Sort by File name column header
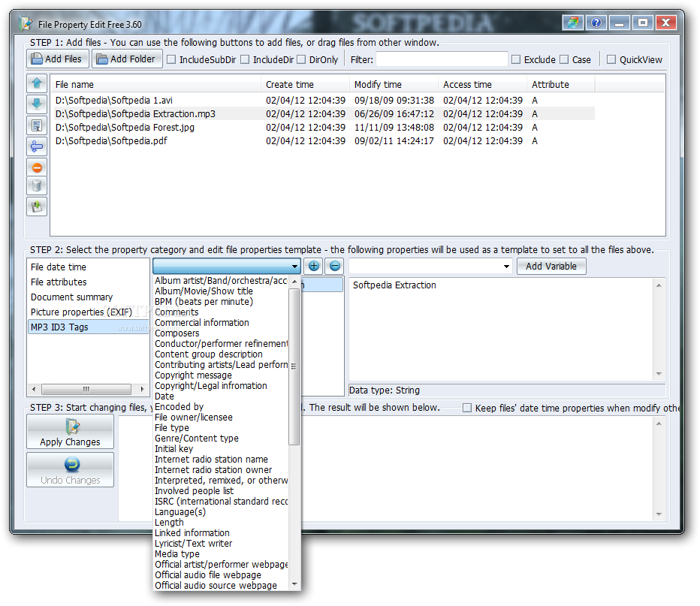The height and width of the screenshot is (606, 700). click(155, 84)
